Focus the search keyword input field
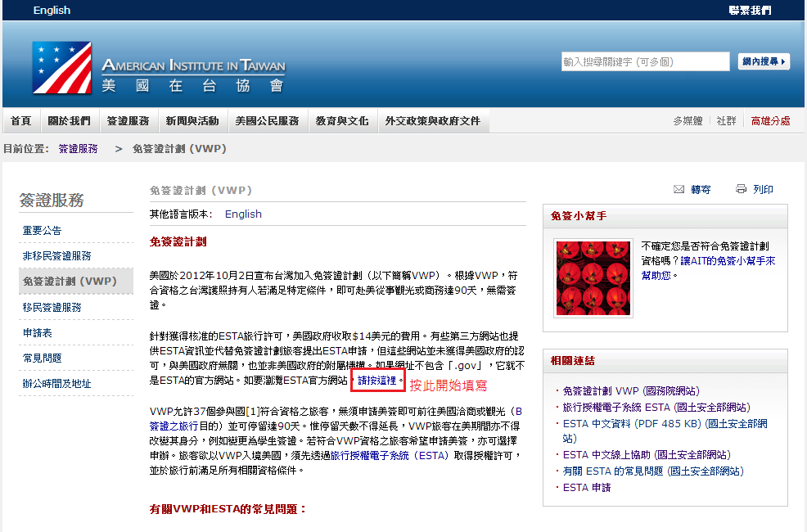This screenshot has height=532, width=807. tap(646, 61)
